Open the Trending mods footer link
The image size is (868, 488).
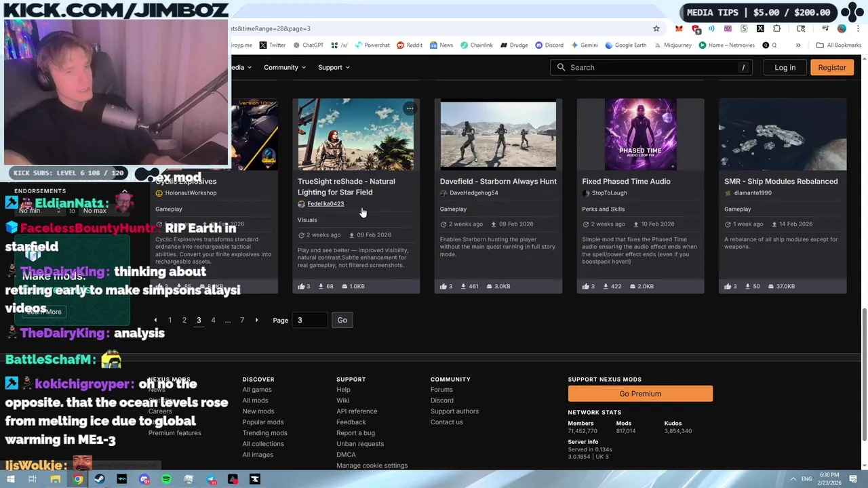point(264,433)
